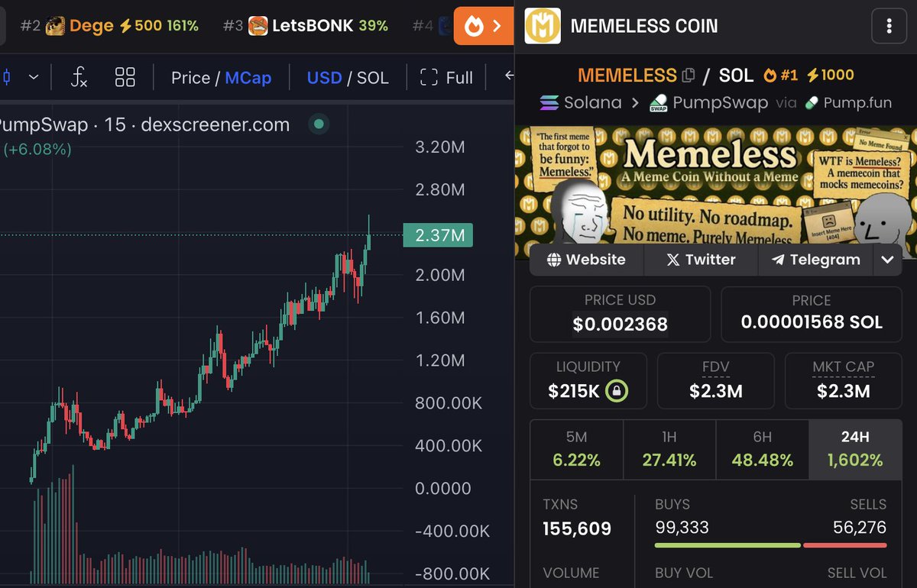The image size is (917, 588).
Task: Select the 1H stats tab
Action: click(669, 449)
